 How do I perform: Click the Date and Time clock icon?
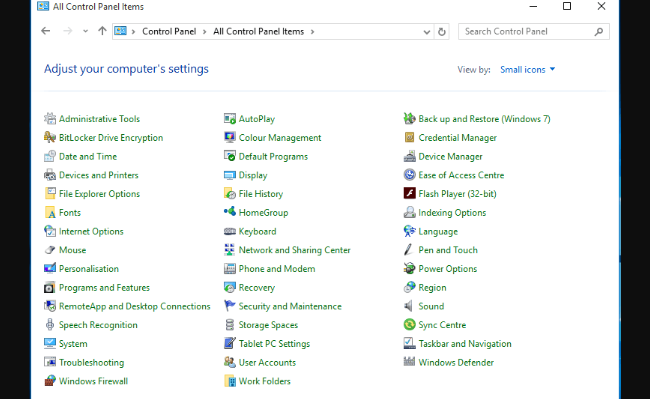click(x=50, y=156)
